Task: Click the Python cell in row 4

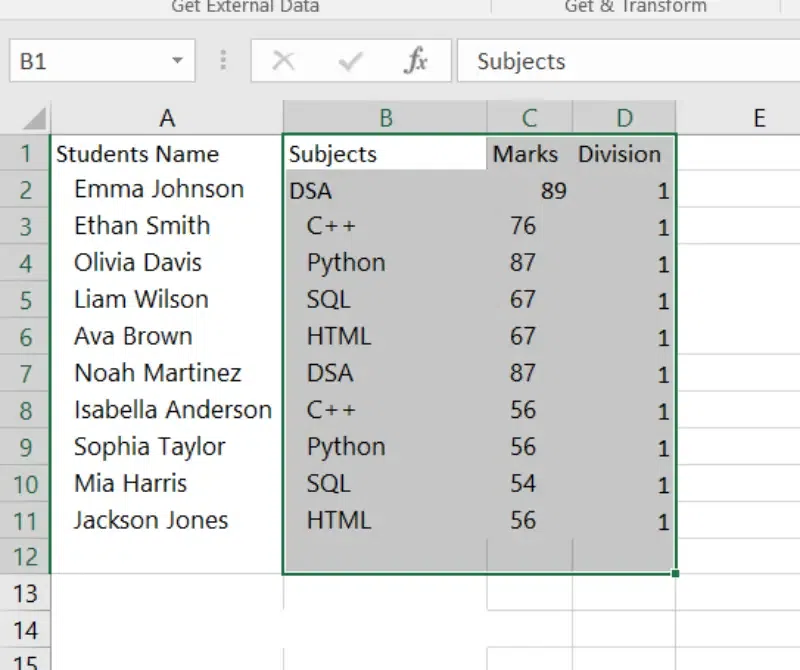Action: click(x=346, y=263)
